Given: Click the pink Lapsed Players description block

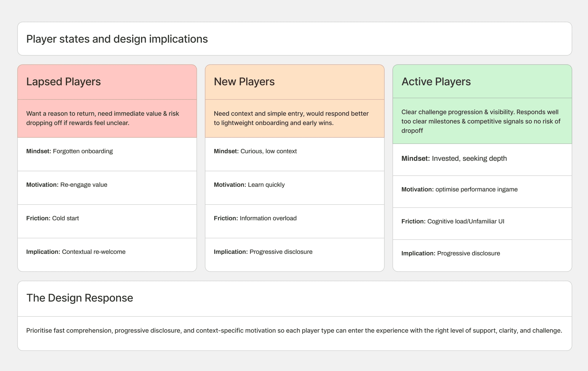Looking at the screenshot, I should 107,118.
